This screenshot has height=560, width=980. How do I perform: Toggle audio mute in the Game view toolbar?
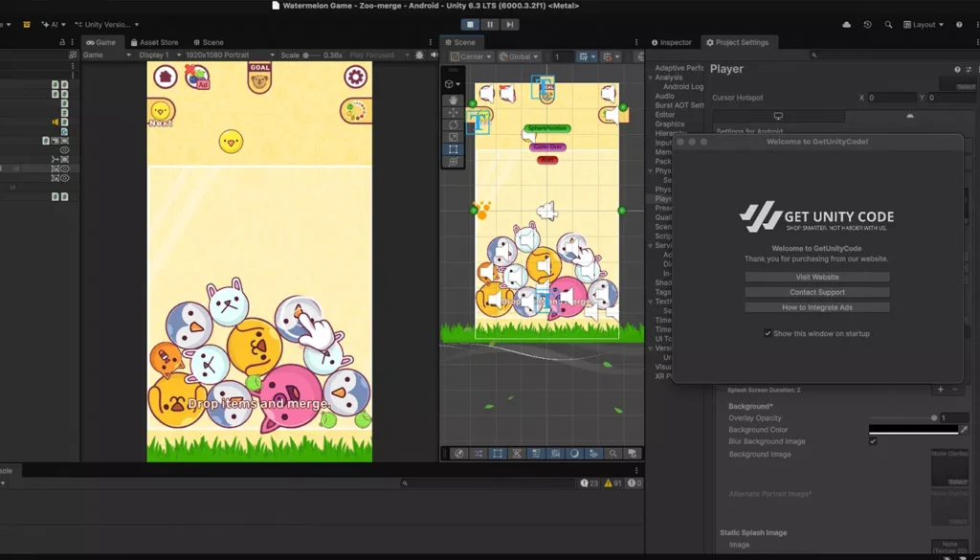(434, 56)
